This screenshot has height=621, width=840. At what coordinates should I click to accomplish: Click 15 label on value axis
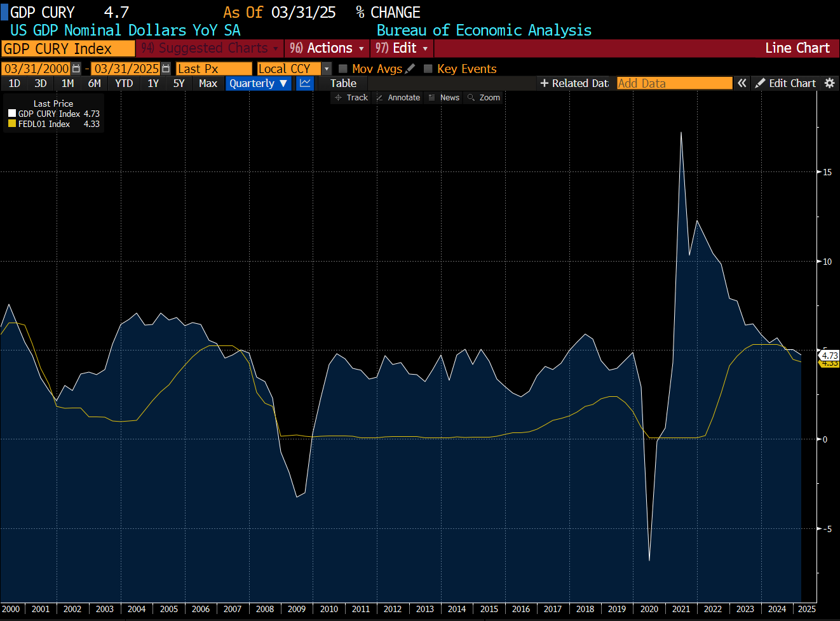(x=827, y=172)
